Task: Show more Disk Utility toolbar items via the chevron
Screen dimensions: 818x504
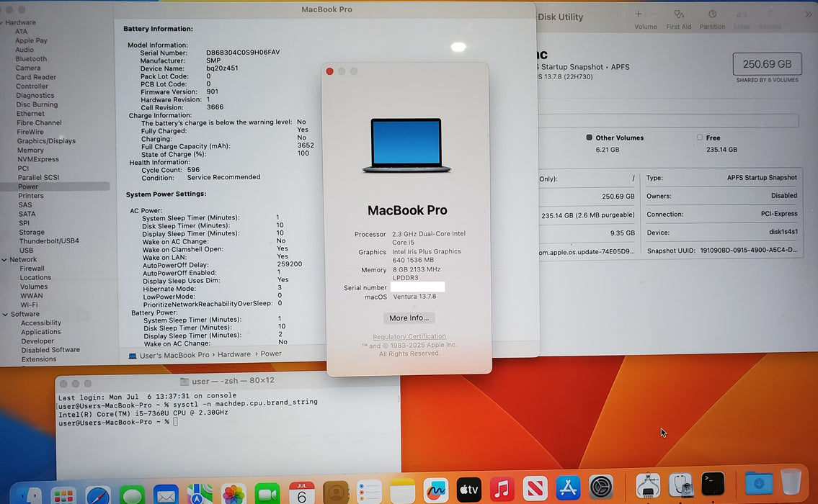Action: pos(808,14)
